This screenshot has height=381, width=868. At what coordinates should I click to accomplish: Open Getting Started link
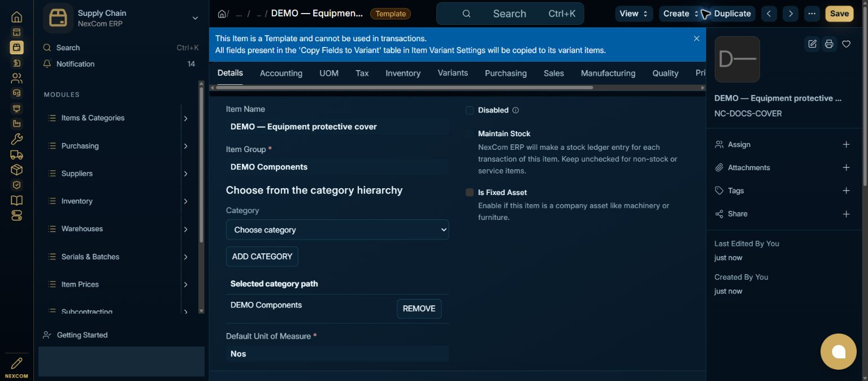(82, 335)
